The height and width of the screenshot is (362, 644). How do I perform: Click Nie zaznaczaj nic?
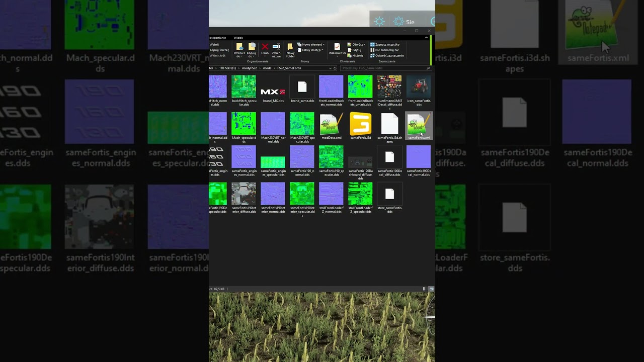click(384, 50)
